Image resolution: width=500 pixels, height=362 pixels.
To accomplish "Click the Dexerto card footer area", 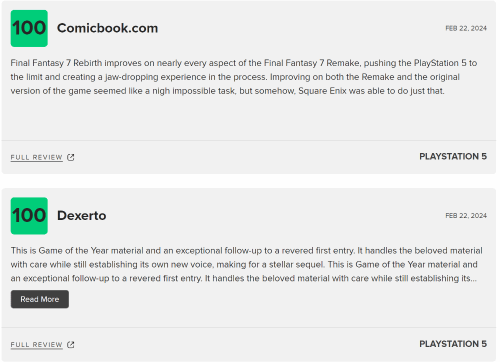I will point(249,344).
